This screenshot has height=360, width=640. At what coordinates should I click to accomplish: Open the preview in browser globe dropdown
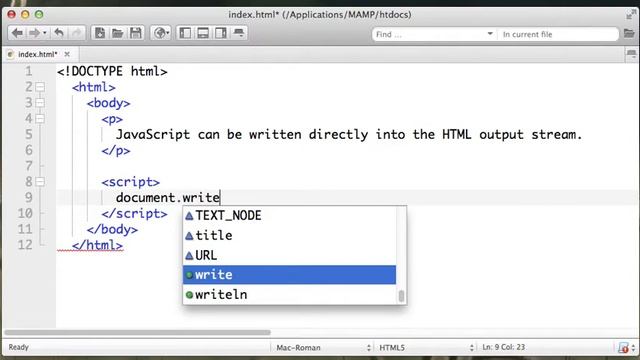coord(161,33)
